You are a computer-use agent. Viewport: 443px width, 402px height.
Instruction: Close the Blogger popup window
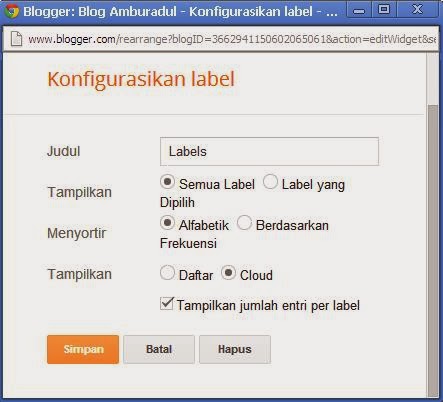pos(418,10)
